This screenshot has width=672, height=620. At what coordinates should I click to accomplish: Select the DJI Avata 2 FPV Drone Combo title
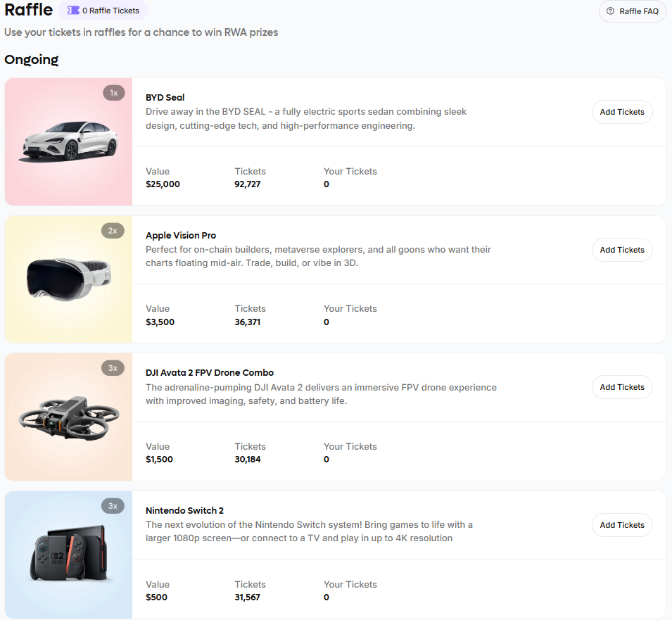tap(210, 373)
